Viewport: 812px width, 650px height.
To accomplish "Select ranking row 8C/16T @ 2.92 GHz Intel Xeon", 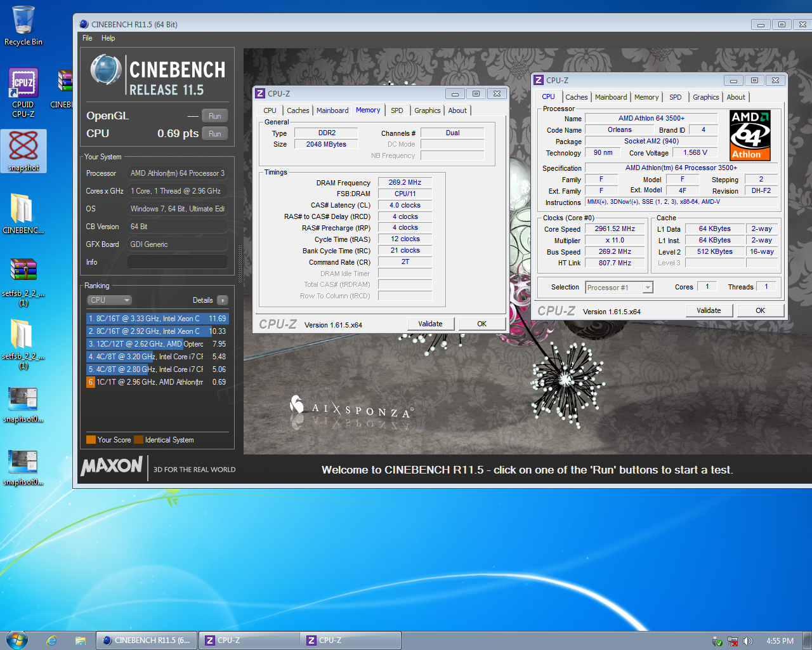I will [157, 331].
